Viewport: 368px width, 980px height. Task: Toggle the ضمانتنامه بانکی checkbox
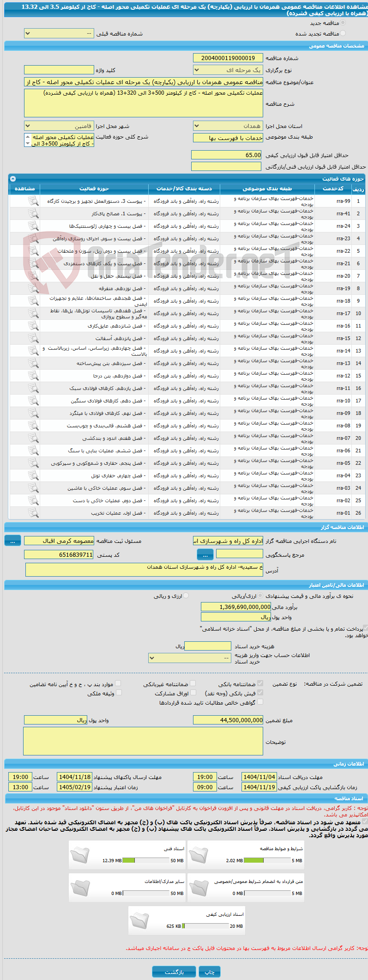pos(260,683)
